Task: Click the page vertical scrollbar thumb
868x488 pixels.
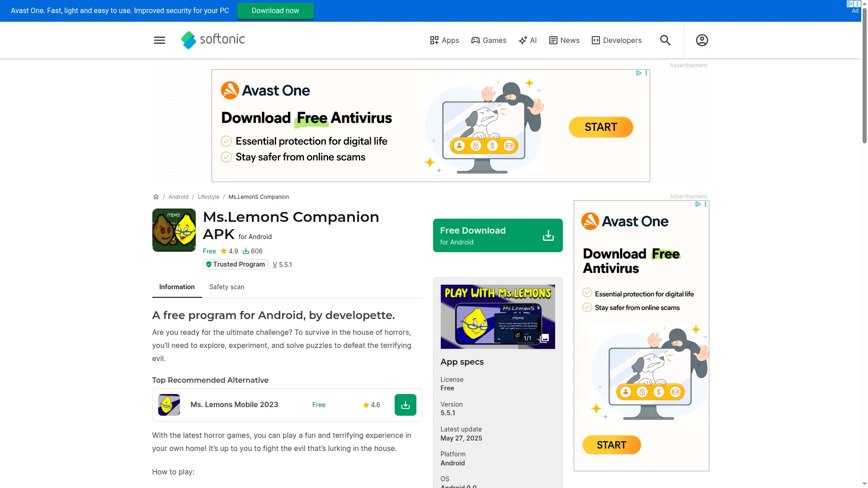Action: (864, 75)
